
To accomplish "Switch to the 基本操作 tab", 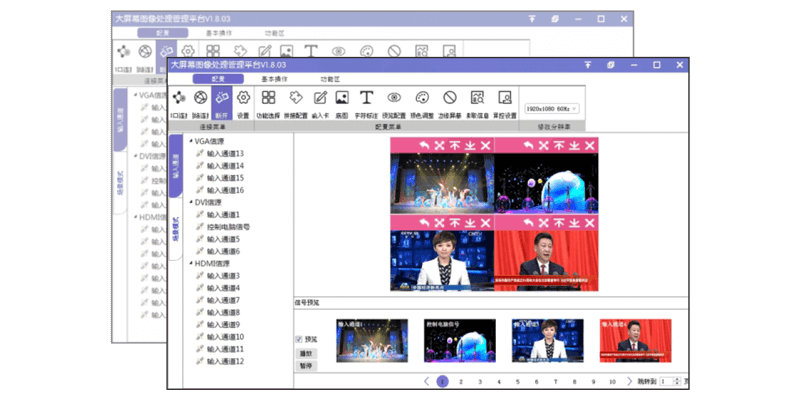I will tap(276, 77).
